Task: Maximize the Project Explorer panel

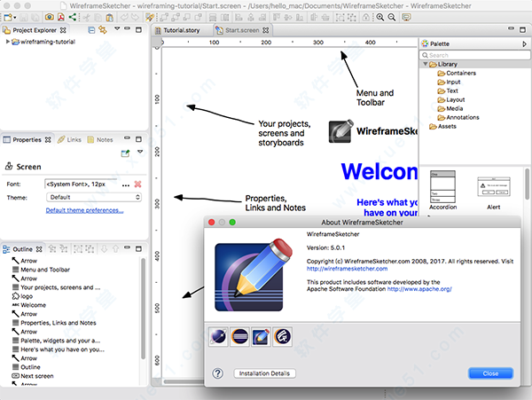Action: [138, 30]
